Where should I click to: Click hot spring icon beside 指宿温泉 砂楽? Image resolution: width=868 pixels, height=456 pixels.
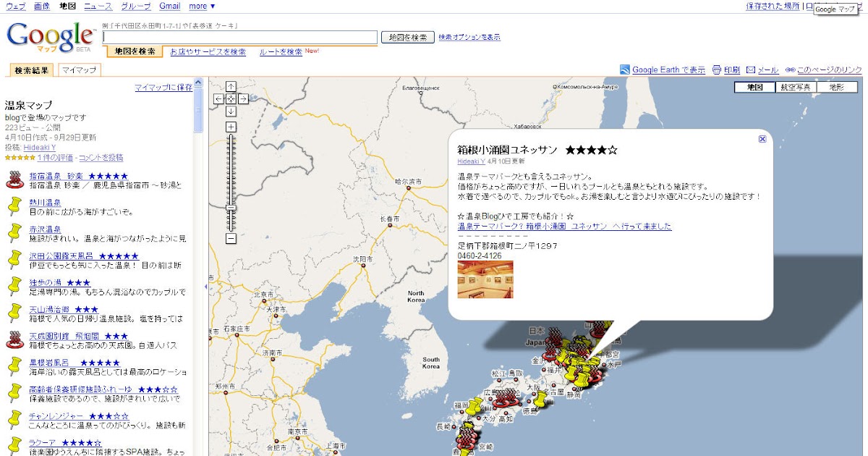point(14,181)
